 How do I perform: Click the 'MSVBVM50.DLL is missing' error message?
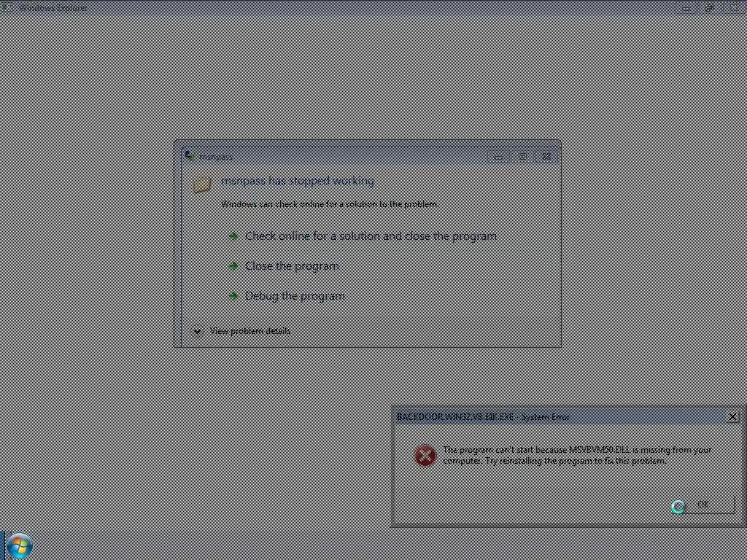pyautogui.click(x=577, y=455)
